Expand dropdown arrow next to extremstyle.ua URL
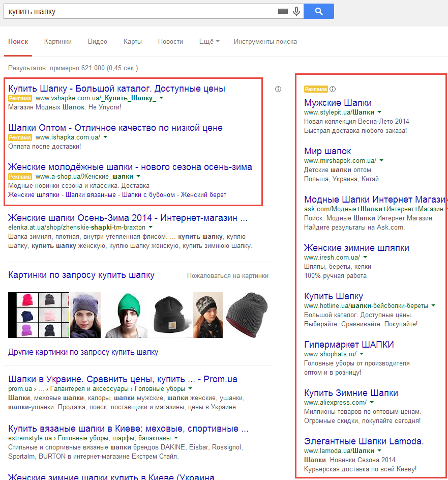Viewport: 448px width, 480px height. tap(176, 438)
